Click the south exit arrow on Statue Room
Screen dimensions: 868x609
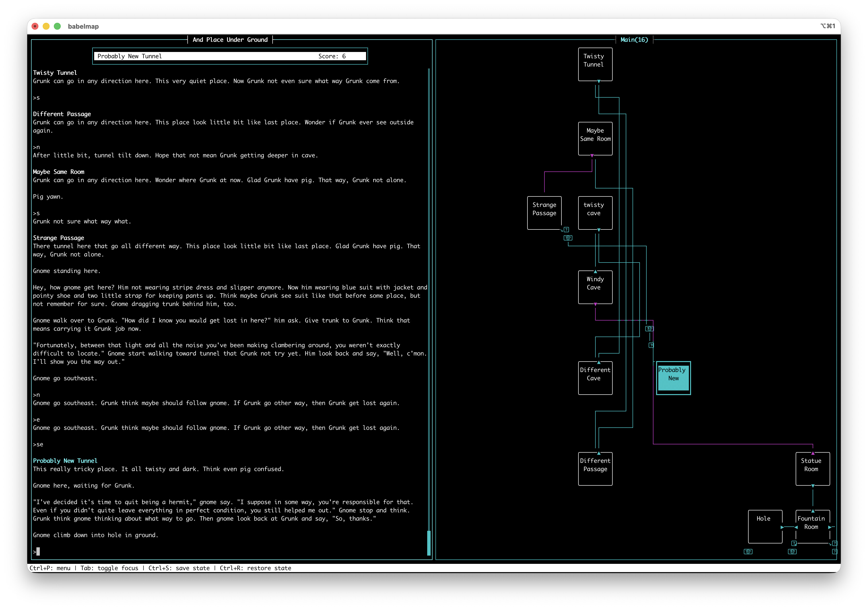click(x=812, y=486)
